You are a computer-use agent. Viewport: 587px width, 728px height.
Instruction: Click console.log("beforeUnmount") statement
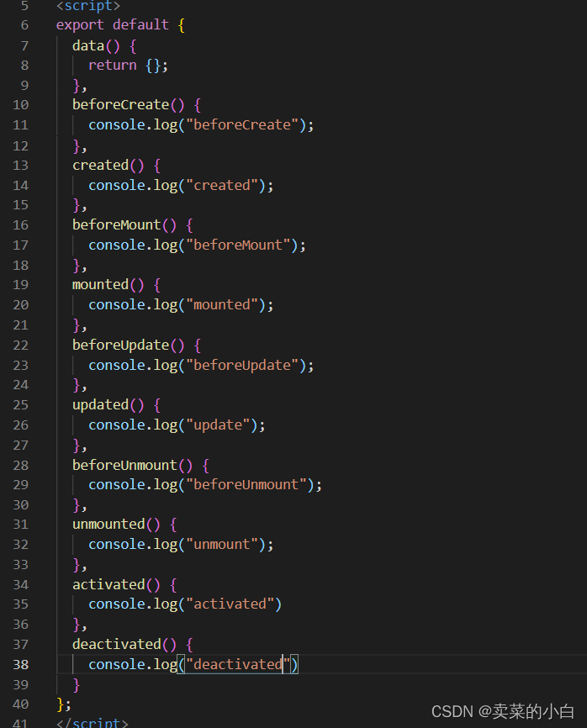205,485
